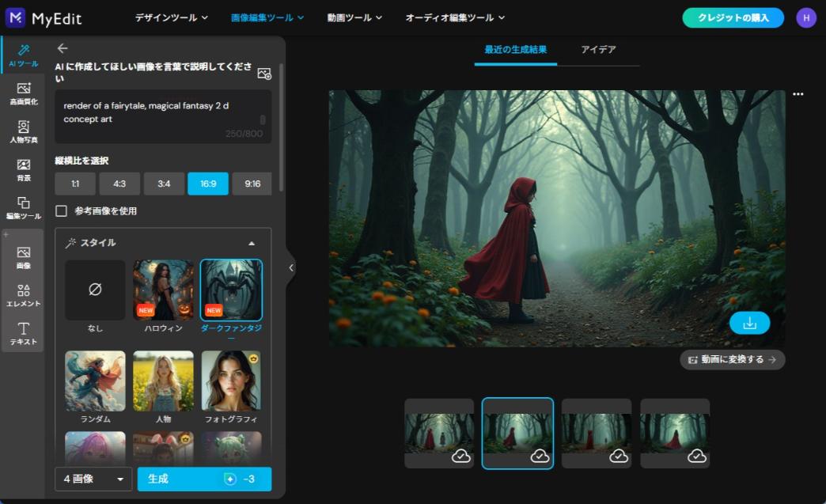Switch to the アイデア tab
The image size is (826, 504).
coord(598,49)
